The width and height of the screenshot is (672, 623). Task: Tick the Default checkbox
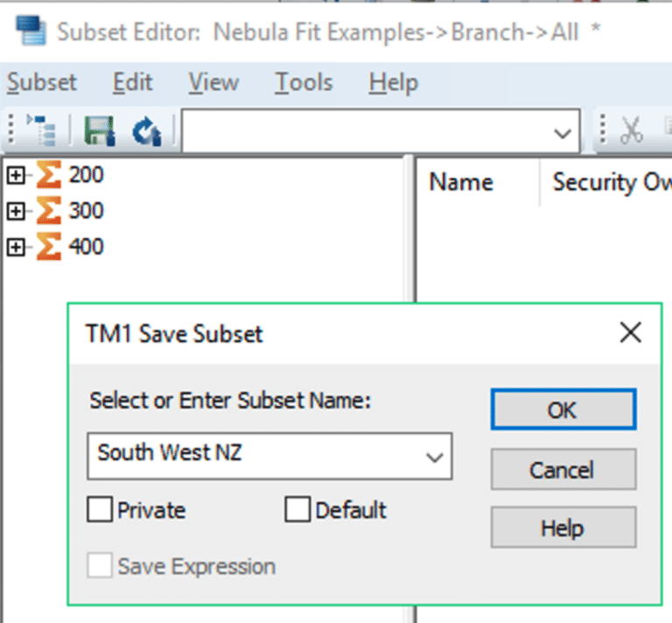pyautogui.click(x=297, y=509)
